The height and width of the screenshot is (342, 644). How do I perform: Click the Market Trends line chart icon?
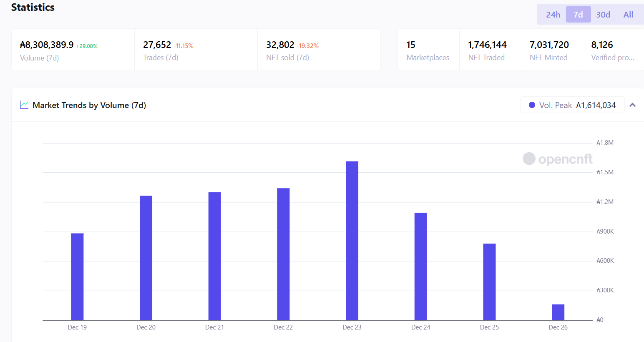24,105
